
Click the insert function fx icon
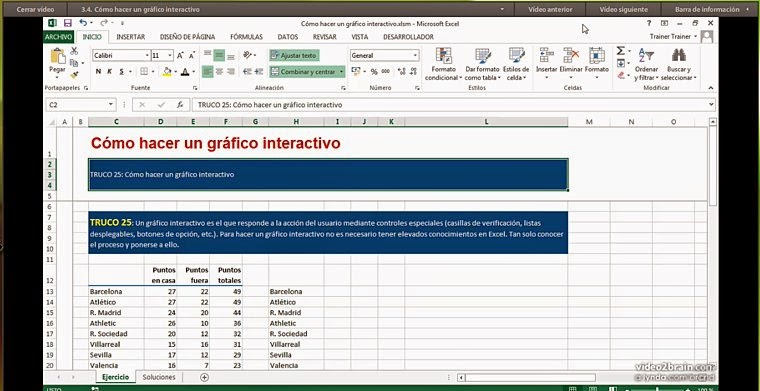pos(180,105)
